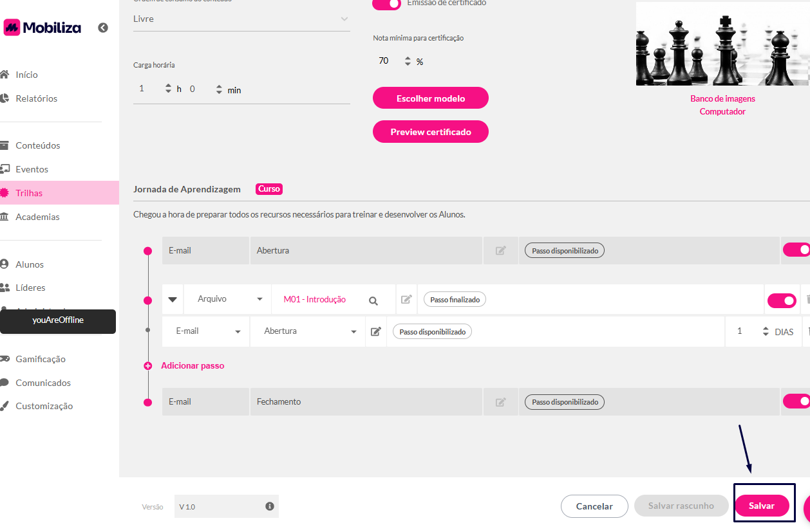Edit the nested Abertura email
The image size is (810, 532).
click(x=376, y=331)
